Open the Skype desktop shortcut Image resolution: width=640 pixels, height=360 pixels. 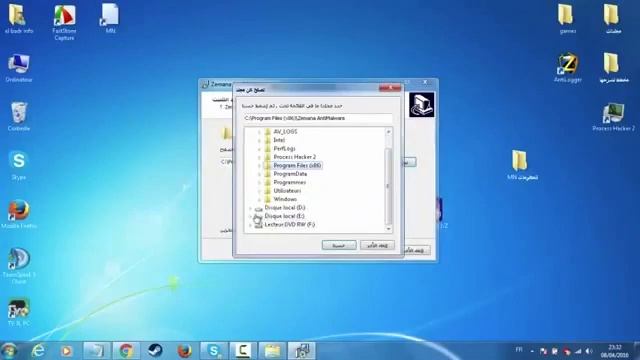pyautogui.click(x=19, y=165)
